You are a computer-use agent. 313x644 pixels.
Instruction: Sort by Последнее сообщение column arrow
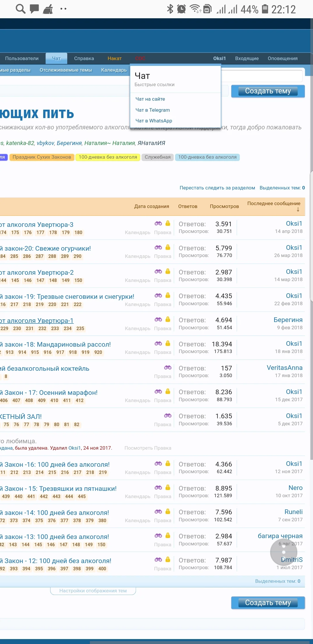click(x=298, y=210)
